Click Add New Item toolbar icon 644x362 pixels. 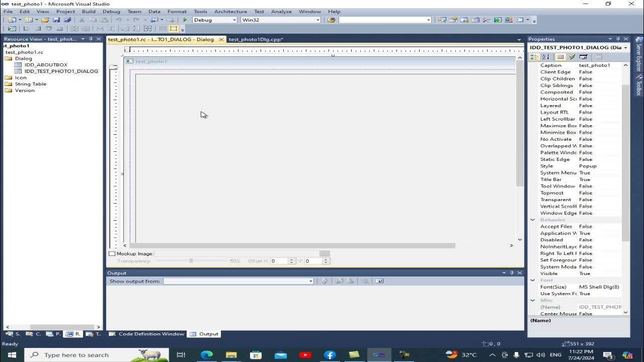(29, 20)
